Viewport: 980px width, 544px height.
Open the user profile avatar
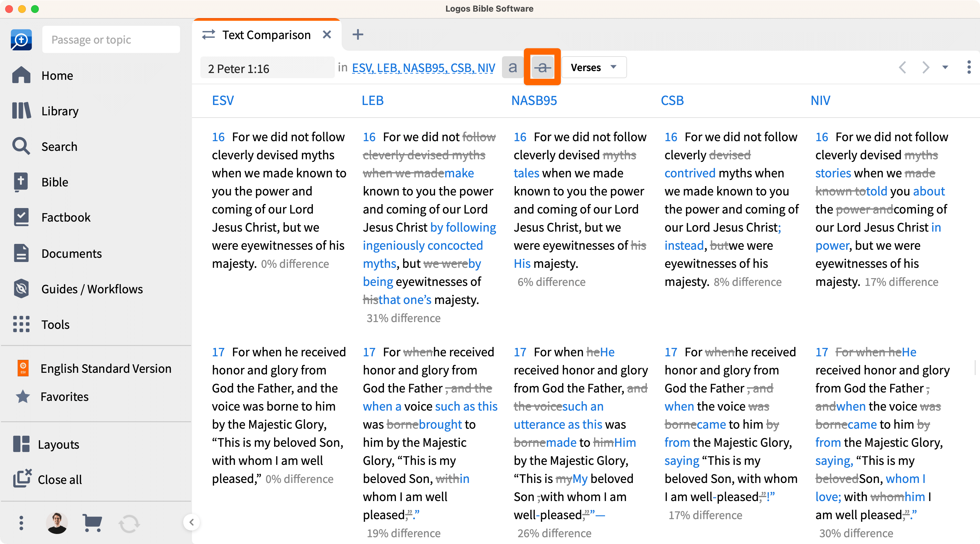point(57,523)
